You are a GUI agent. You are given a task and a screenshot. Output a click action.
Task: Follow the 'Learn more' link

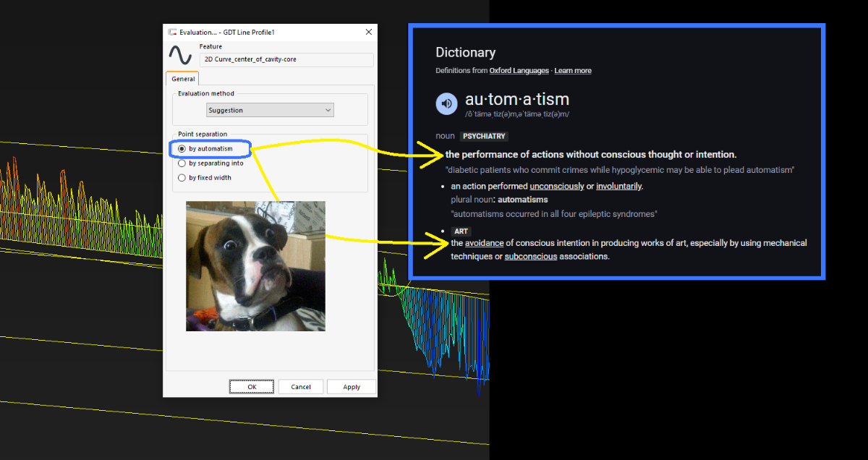(573, 71)
